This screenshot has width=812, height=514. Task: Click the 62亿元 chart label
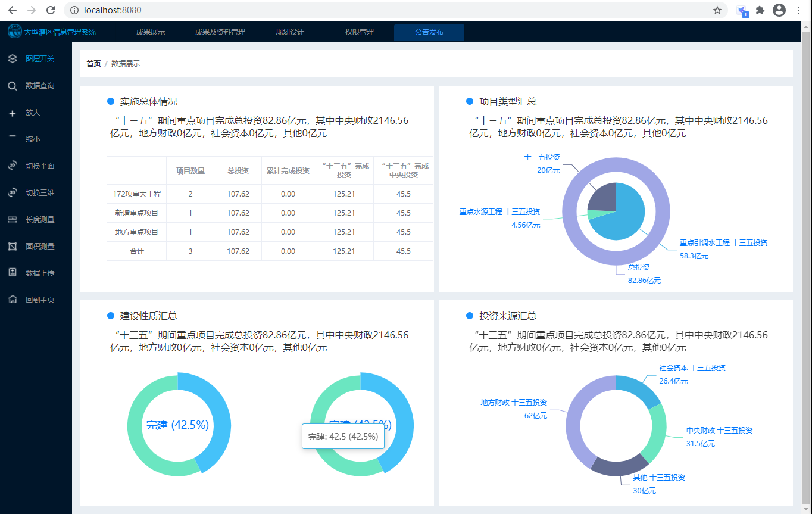(536, 416)
